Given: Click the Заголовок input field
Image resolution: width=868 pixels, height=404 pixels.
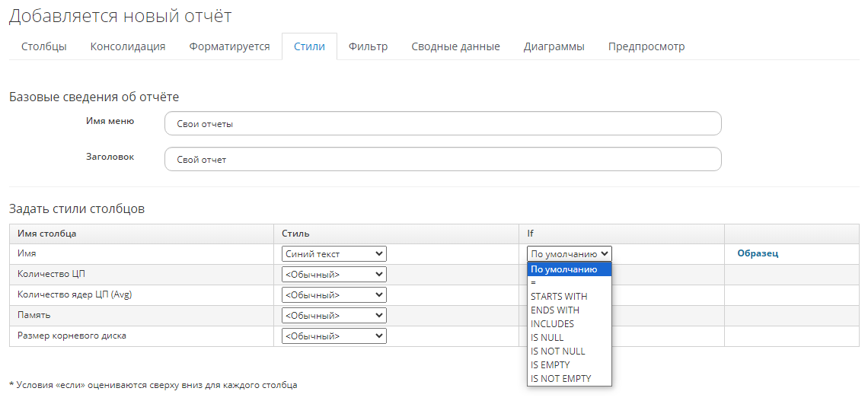Looking at the screenshot, I should click(x=442, y=160).
